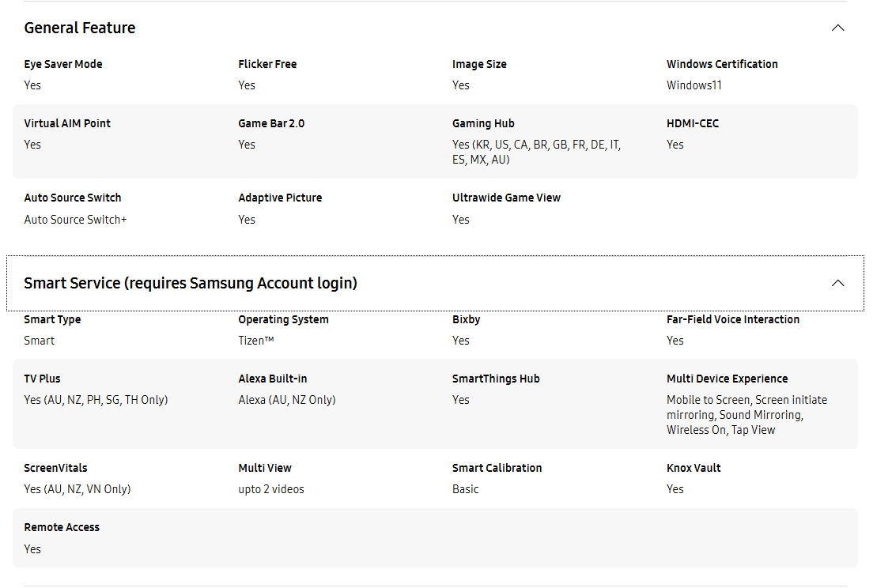Image resolution: width=892 pixels, height=588 pixels.
Task: Select the HDMI-CEC label
Action: point(692,123)
